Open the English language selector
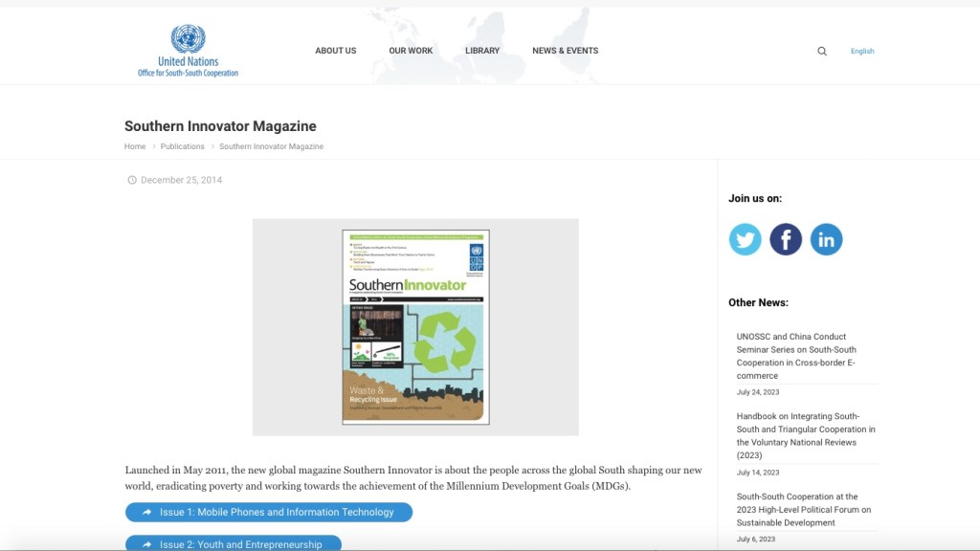The image size is (980, 551). point(862,52)
